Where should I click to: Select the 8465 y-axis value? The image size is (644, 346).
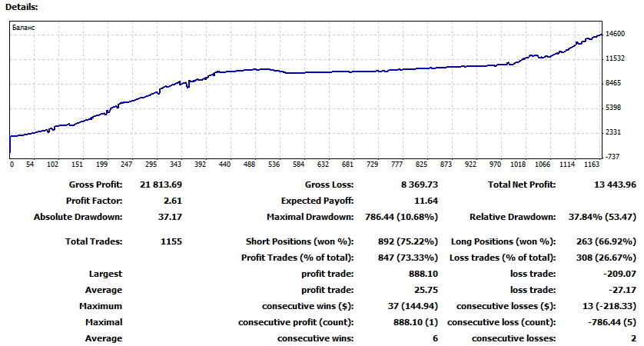613,83
